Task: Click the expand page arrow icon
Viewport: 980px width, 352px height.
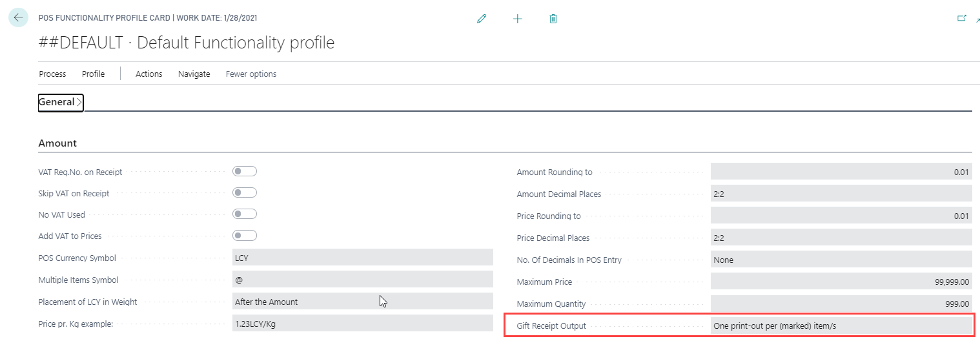Action: coord(977,21)
